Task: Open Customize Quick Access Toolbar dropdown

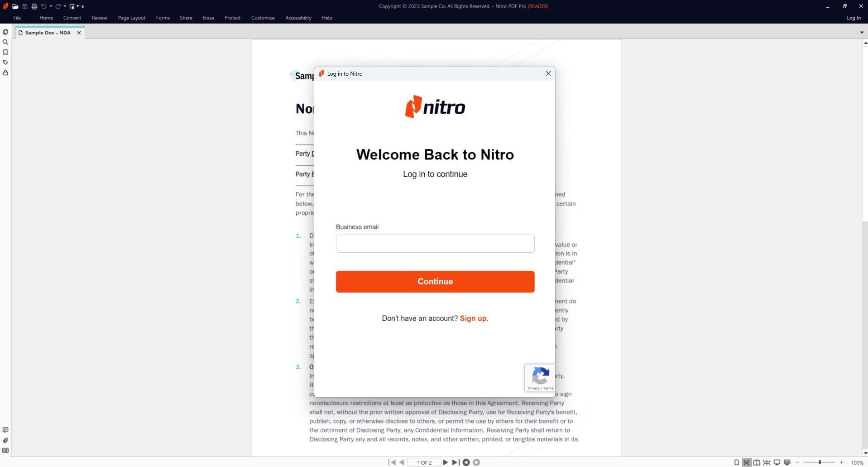Action: (x=83, y=6)
